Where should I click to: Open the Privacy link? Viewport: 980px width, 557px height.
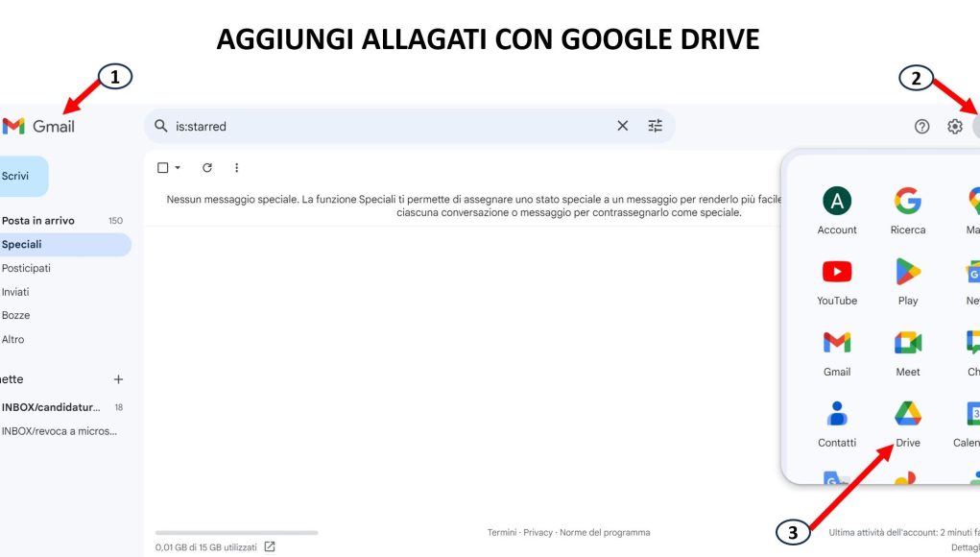(x=538, y=533)
